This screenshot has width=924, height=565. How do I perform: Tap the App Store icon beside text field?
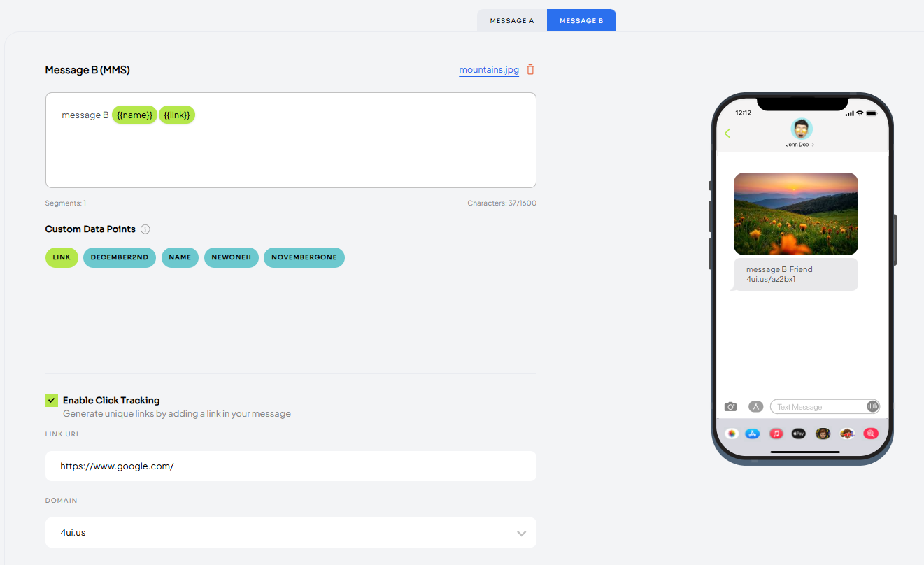tap(755, 406)
